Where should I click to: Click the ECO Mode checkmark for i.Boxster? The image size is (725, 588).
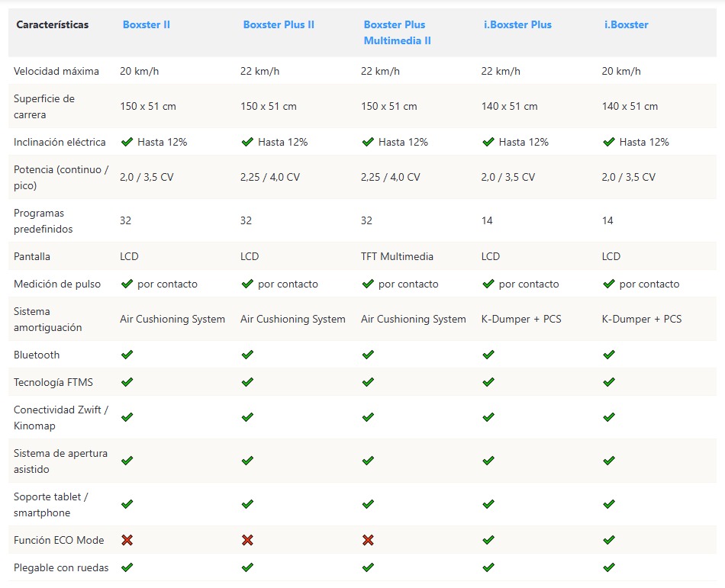coord(609,540)
